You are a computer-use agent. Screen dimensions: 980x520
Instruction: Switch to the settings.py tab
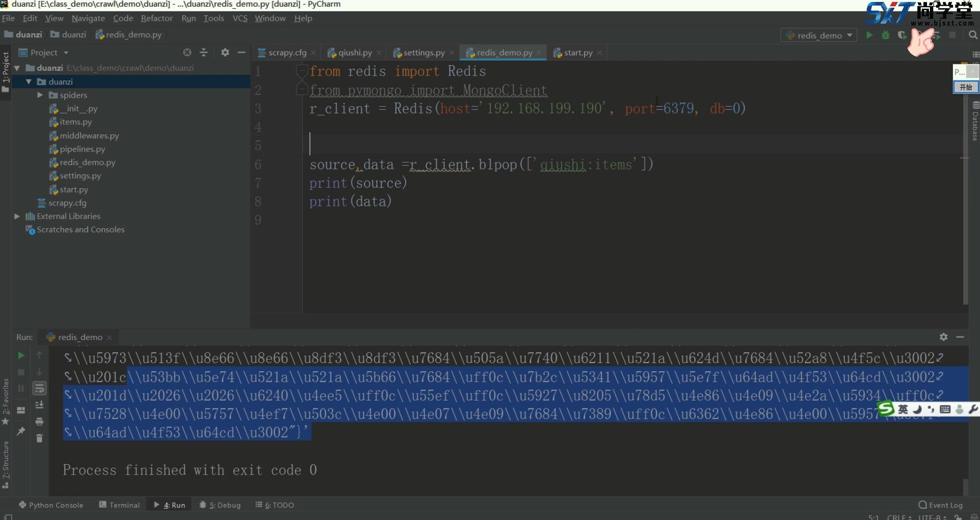click(424, 52)
